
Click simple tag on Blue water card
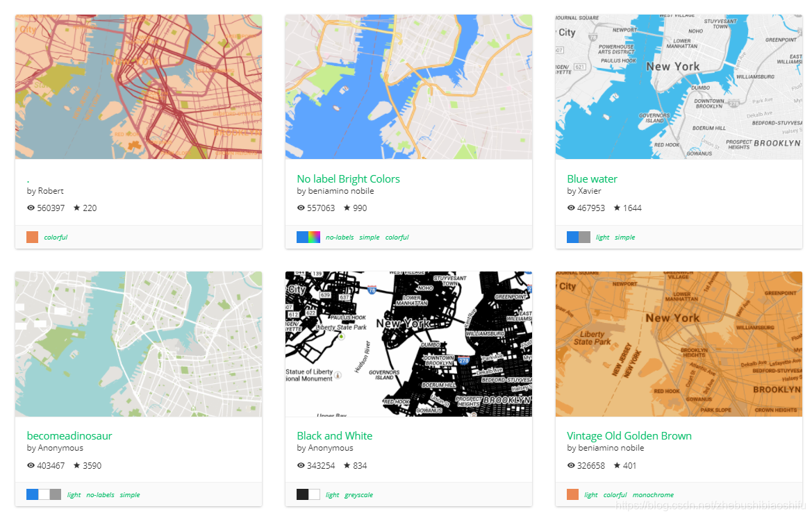[624, 237]
